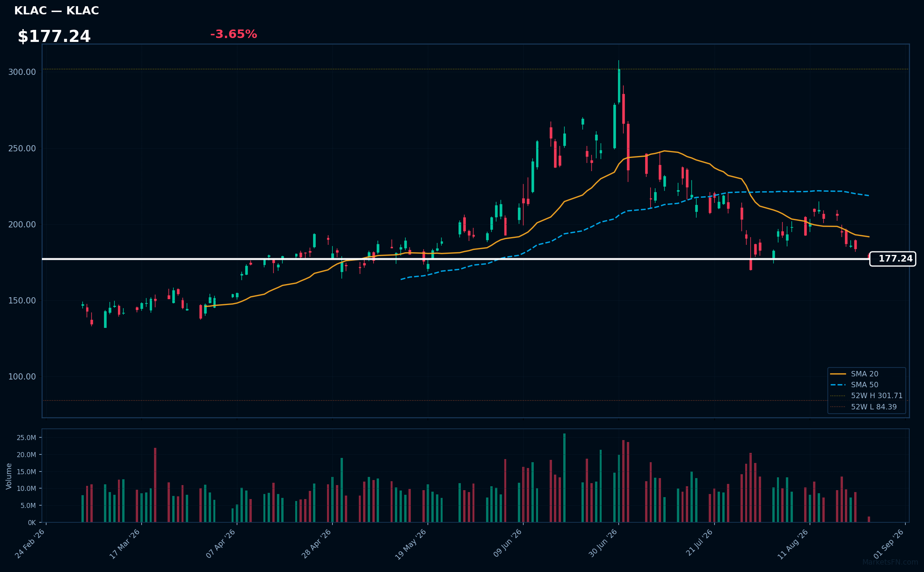The width and height of the screenshot is (924, 572).
Task: Click the Volume axis title
Action: coord(9,476)
